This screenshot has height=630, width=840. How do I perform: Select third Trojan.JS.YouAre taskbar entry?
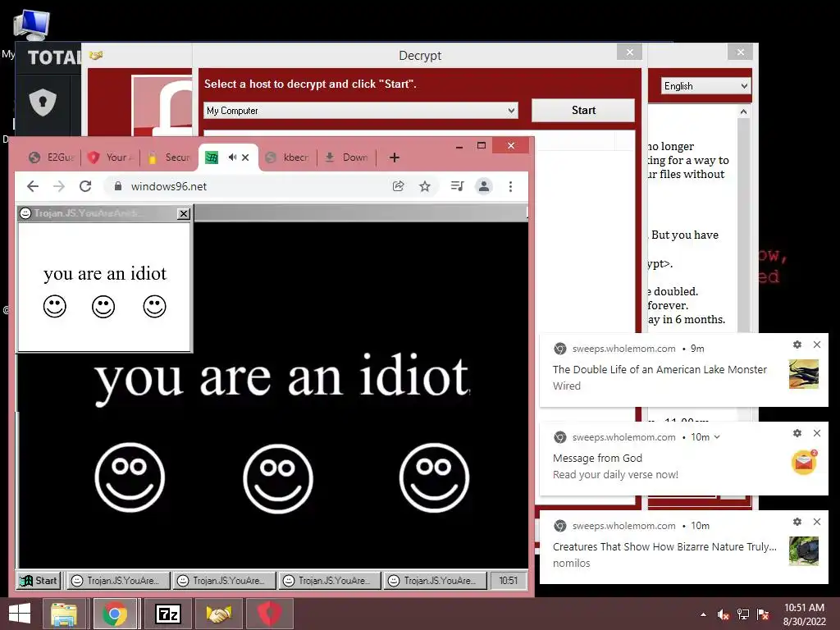pyautogui.click(x=329, y=580)
